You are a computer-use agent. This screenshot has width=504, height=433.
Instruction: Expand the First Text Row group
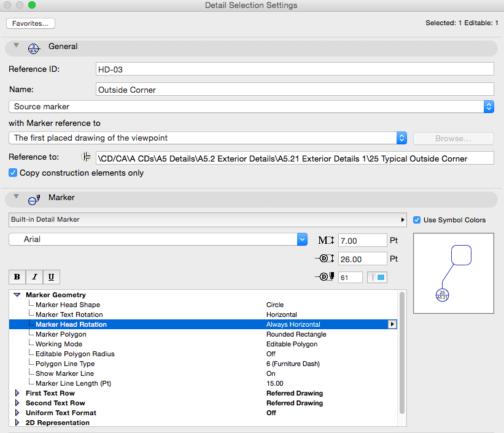pyautogui.click(x=17, y=393)
